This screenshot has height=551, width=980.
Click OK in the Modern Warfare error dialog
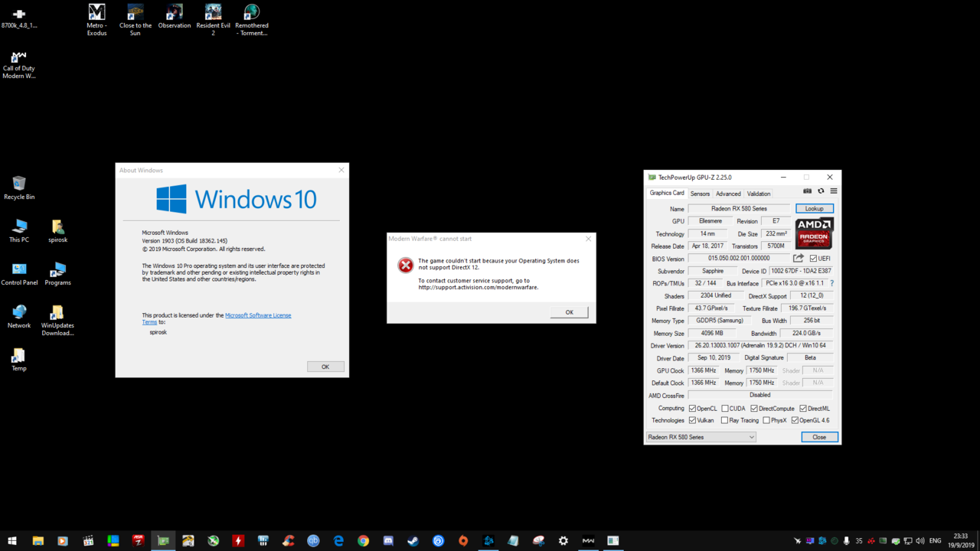pyautogui.click(x=569, y=312)
